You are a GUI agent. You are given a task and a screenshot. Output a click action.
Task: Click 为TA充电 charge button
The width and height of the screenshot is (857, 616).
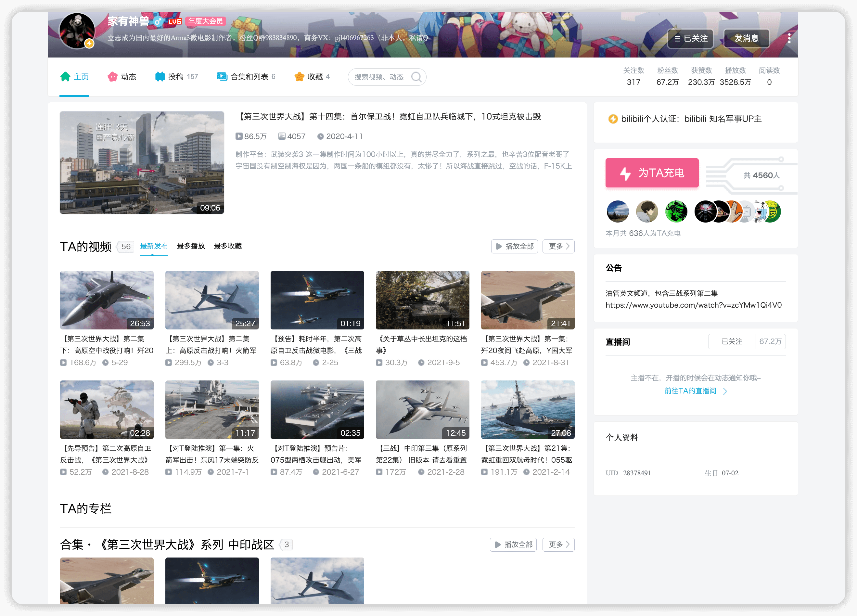652,173
